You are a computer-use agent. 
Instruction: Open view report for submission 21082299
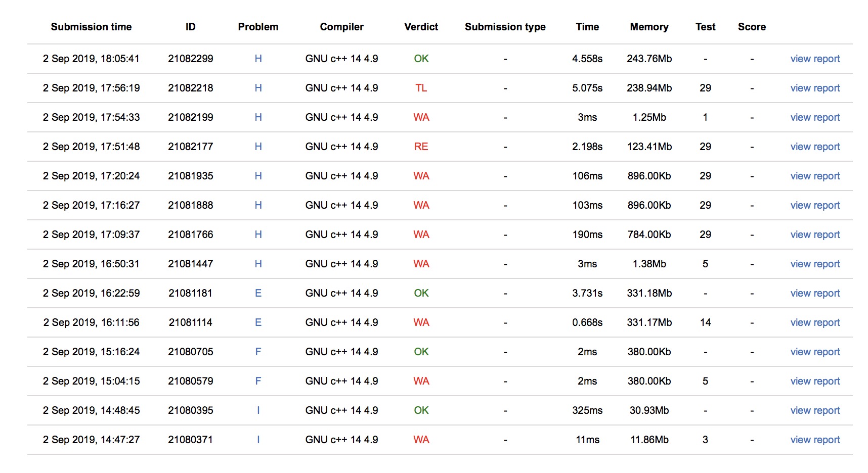click(x=815, y=59)
